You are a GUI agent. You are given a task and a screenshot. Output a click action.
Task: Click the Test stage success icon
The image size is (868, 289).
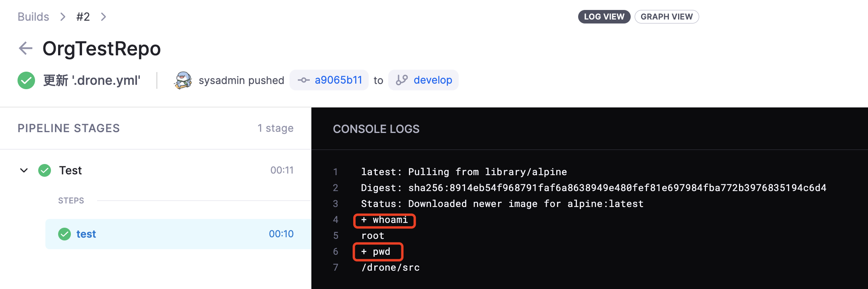(x=45, y=170)
